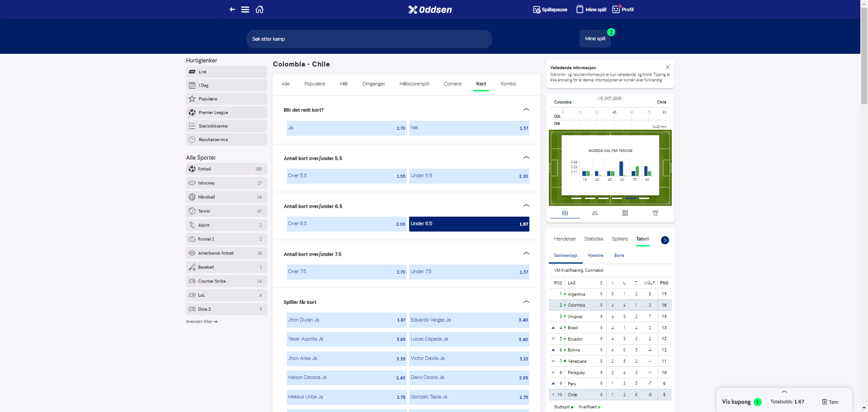The height and width of the screenshot is (412, 868).
Task: Open Statistikksenter quick link
Action: pyautogui.click(x=226, y=126)
